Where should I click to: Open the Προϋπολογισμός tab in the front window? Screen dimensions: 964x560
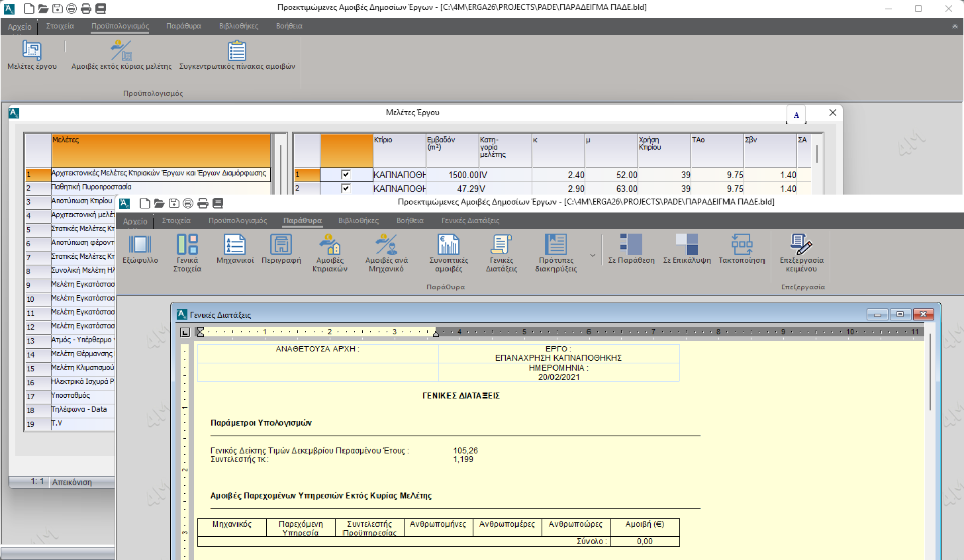click(238, 221)
